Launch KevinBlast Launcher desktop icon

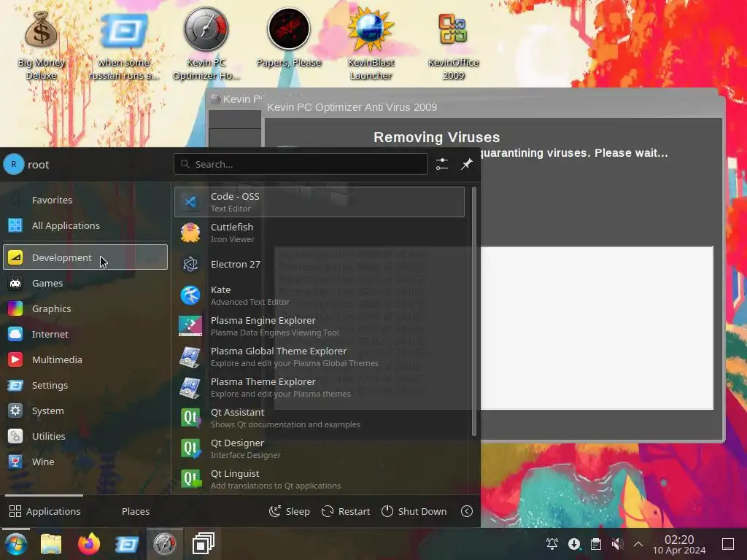(x=371, y=44)
